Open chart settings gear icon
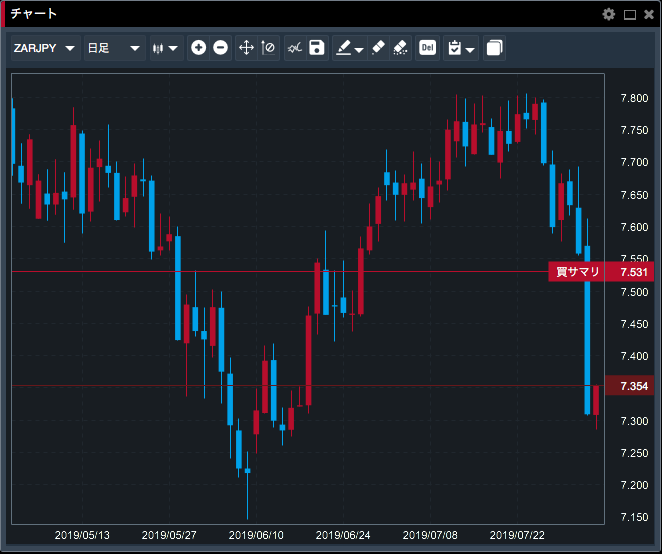Viewport: 662px width, 554px height. (x=609, y=14)
